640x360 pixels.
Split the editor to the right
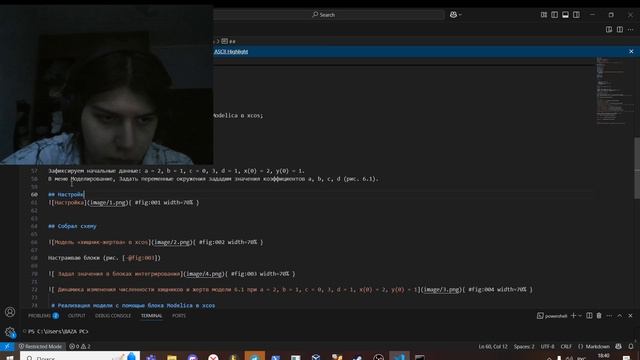620,29
